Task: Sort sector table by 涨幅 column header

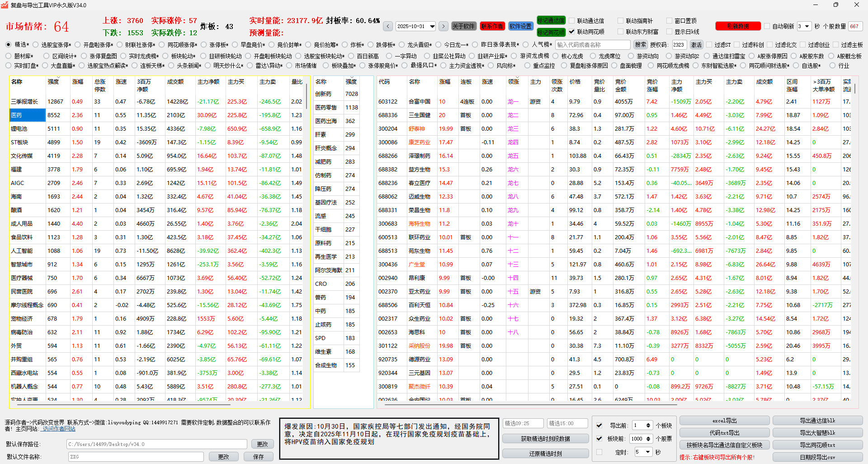Action: tap(78, 82)
